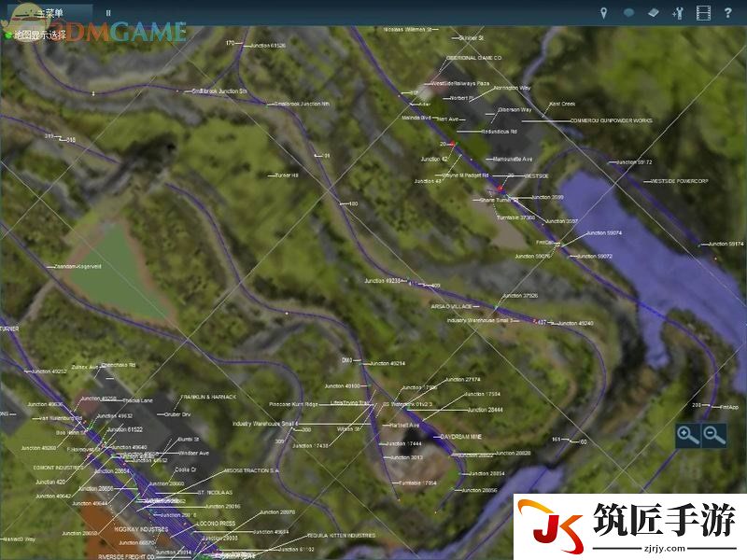Click the Junction 61522 label
This screenshot has width=747, height=560.
[x=124, y=429]
